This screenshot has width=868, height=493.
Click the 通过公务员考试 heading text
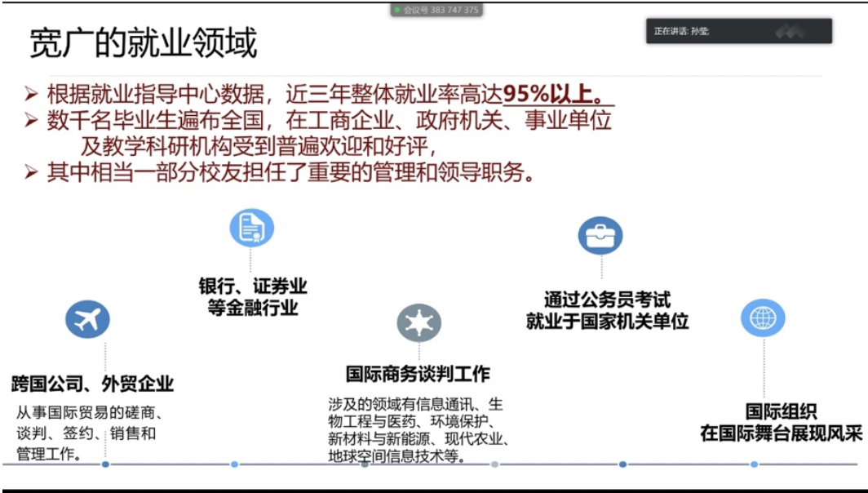(x=607, y=300)
